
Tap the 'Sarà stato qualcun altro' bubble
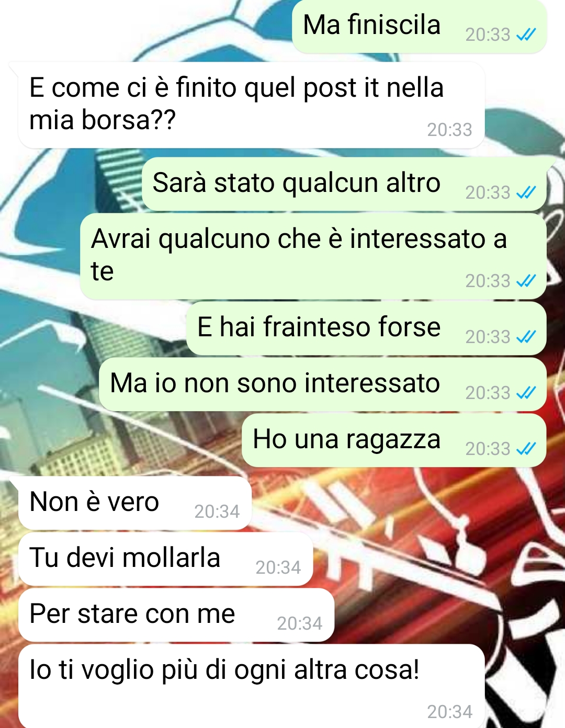point(344,184)
